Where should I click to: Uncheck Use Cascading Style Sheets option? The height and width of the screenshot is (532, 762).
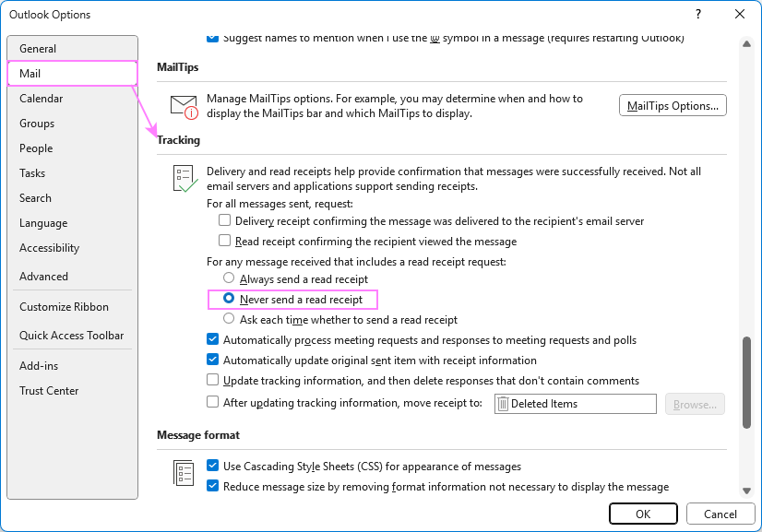[212, 466]
